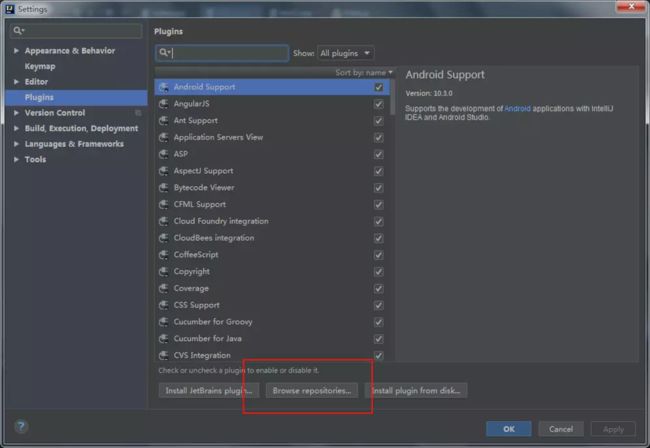This screenshot has width=650, height=448.
Task: Uncheck the ASP plugin checkbox
Action: click(378, 154)
